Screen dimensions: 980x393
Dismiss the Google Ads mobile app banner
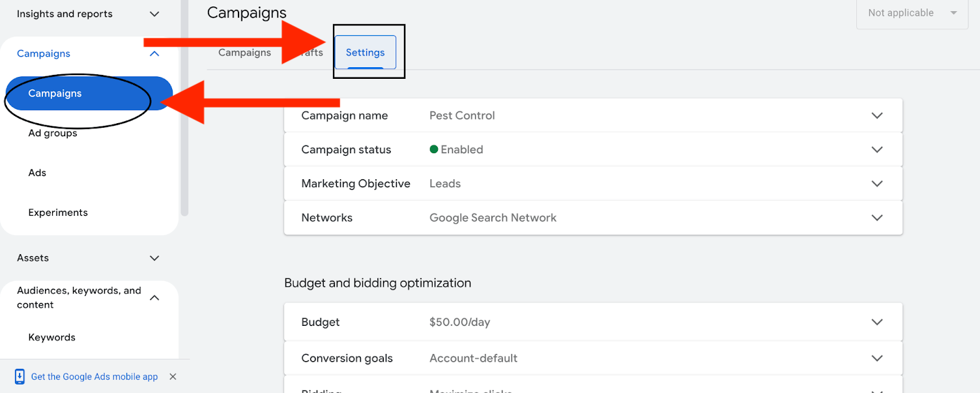click(x=173, y=376)
